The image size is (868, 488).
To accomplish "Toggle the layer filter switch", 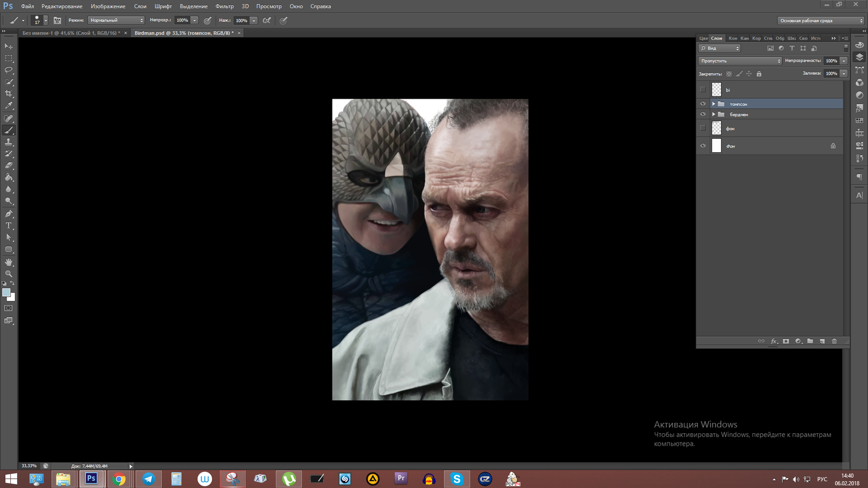I will (846, 48).
